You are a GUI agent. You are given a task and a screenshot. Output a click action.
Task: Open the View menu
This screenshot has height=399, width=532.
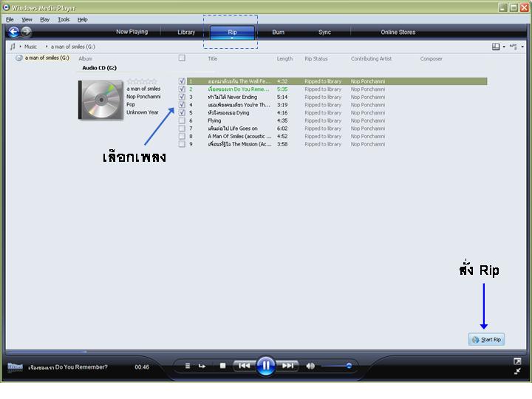(27, 20)
